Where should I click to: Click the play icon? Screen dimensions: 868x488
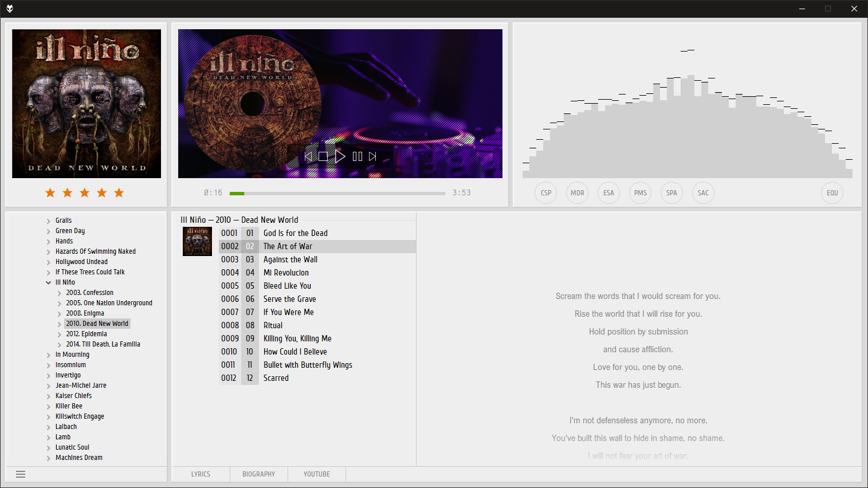click(340, 156)
